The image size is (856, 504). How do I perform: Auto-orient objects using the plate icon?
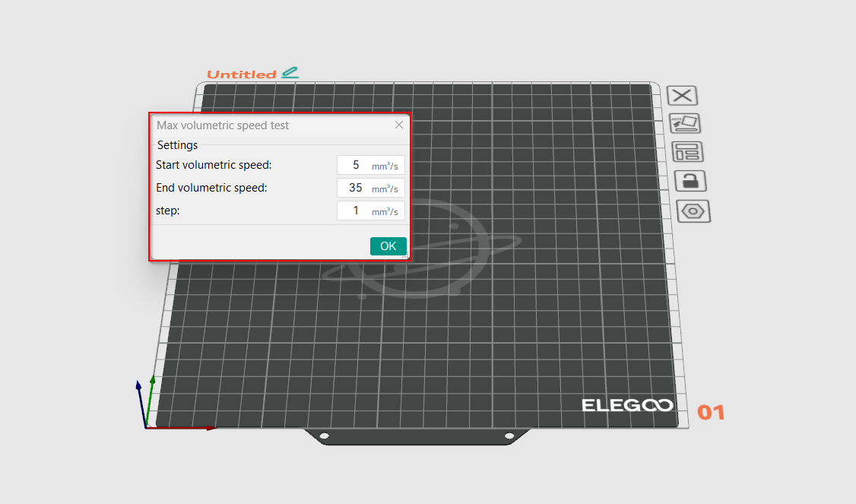coord(685,123)
